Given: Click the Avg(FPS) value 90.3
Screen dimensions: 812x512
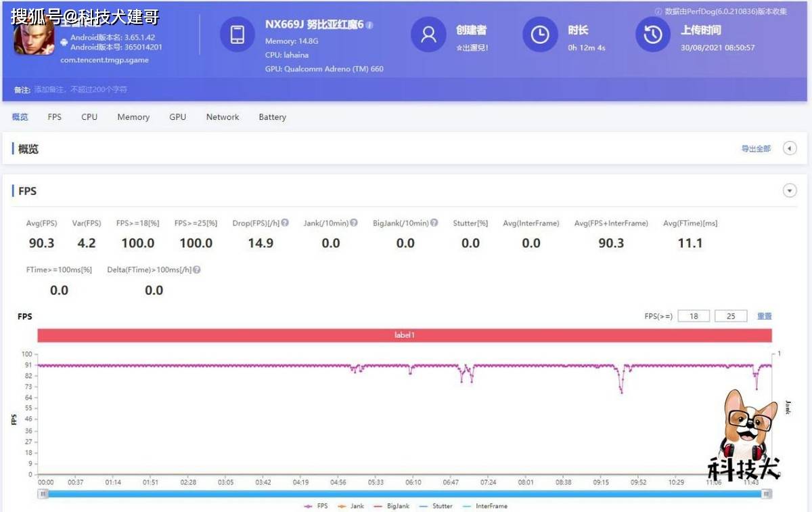Looking at the screenshot, I should point(41,243).
